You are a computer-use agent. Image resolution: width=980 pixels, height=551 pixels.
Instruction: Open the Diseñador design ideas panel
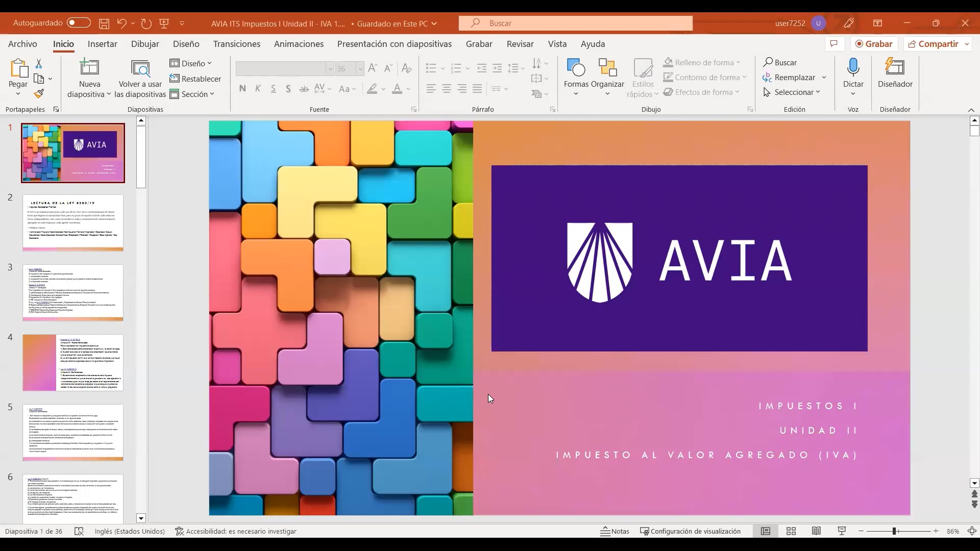pyautogui.click(x=895, y=74)
